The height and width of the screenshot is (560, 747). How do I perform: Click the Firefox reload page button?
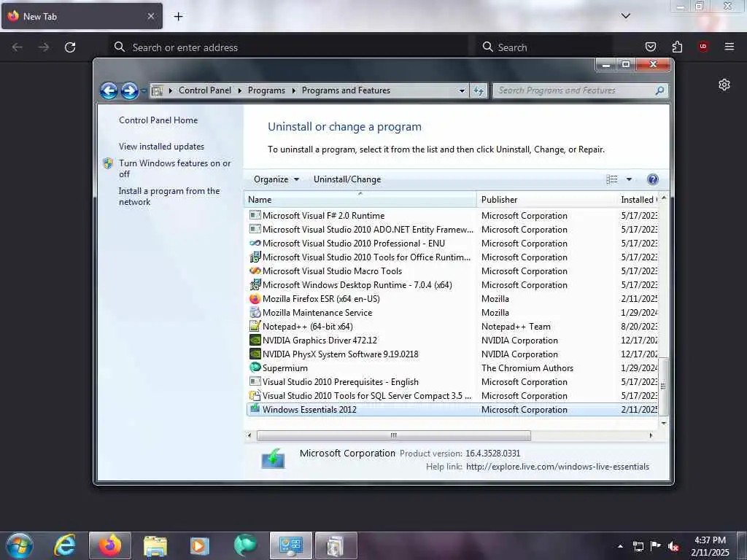(x=70, y=47)
